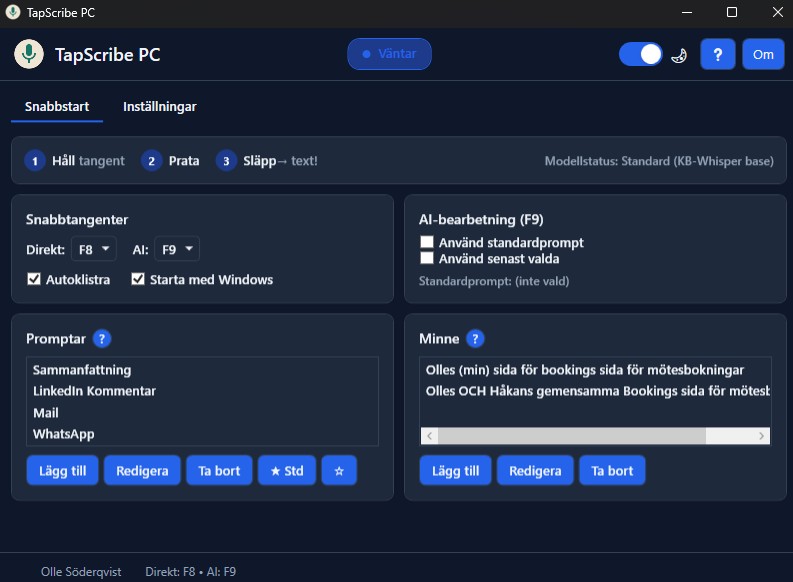
Task: Open the Direkt hotkey dropdown (F8)
Action: tap(94, 249)
